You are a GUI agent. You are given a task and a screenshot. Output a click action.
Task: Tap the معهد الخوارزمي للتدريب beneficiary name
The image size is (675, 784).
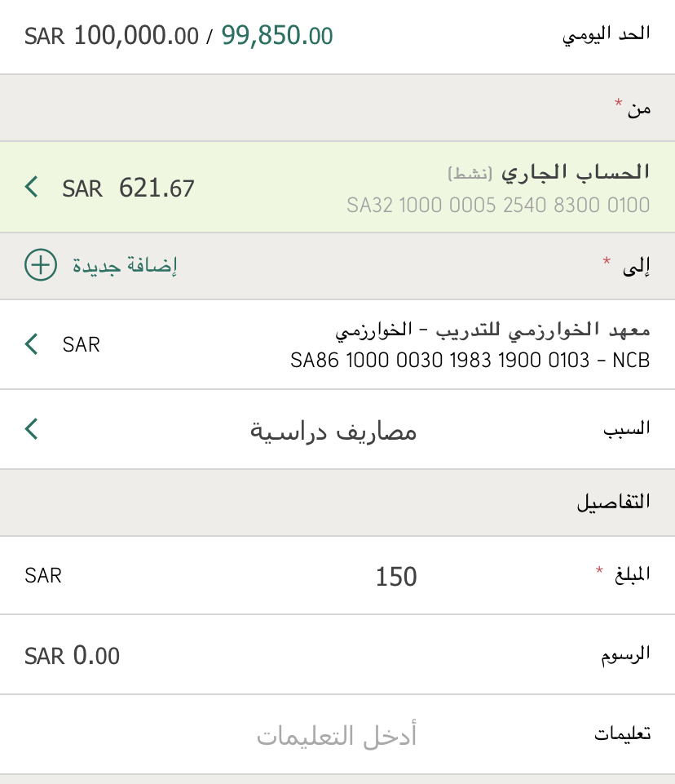(x=492, y=330)
